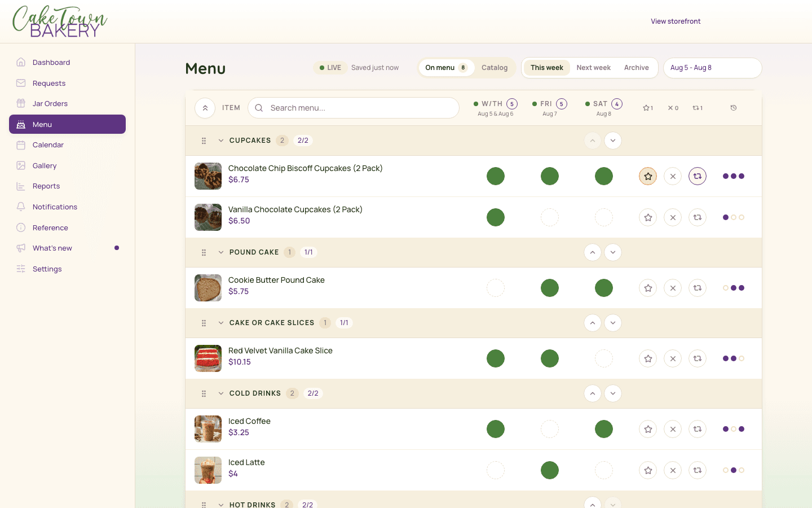Select the Next week tab
The height and width of the screenshot is (508, 812).
(x=594, y=68)
